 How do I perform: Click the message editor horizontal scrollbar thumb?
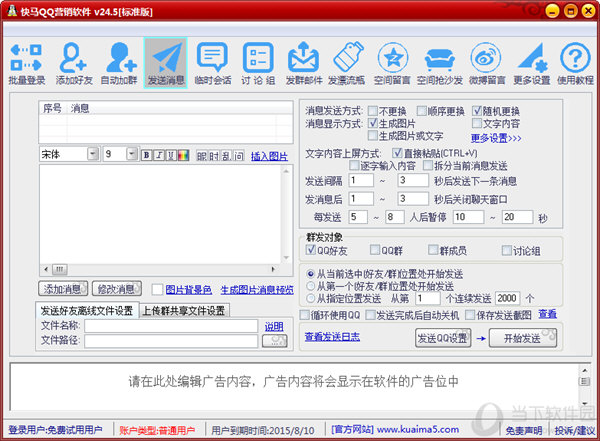[60, 269]
